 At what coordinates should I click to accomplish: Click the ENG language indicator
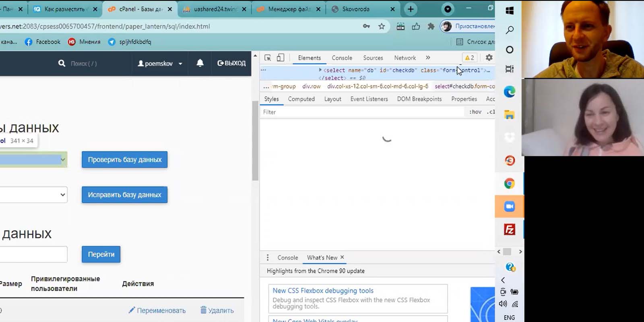coord(509,318)
